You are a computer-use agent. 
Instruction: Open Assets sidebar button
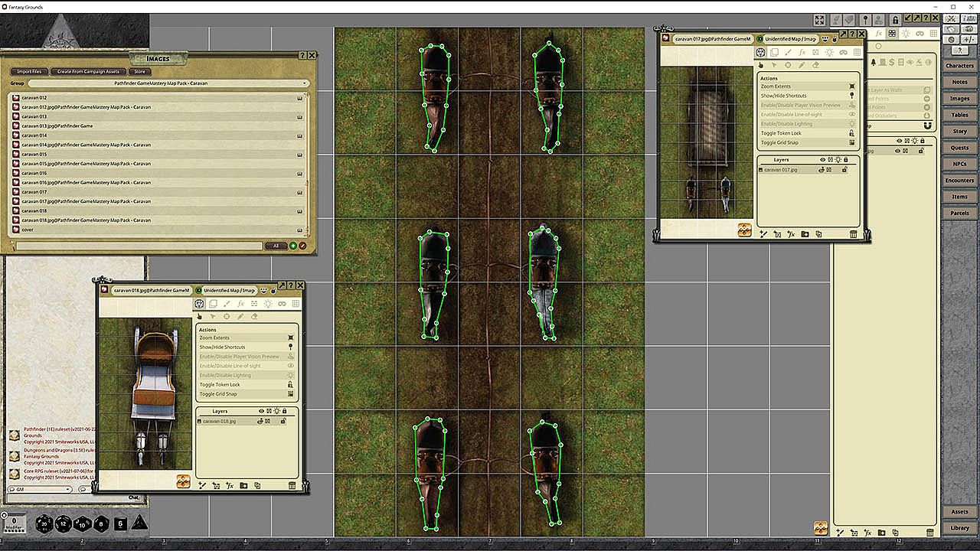959,512
